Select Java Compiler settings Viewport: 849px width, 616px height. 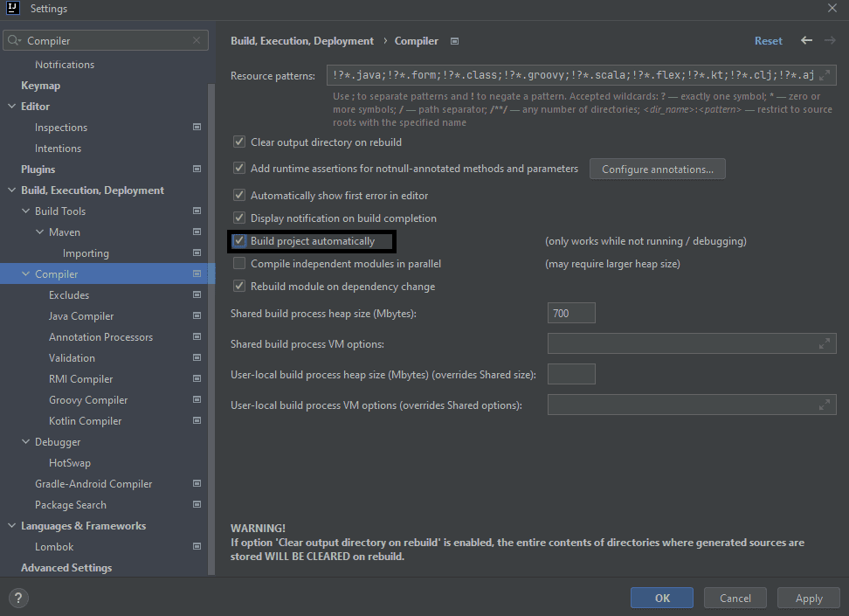[x=81, y=315]
